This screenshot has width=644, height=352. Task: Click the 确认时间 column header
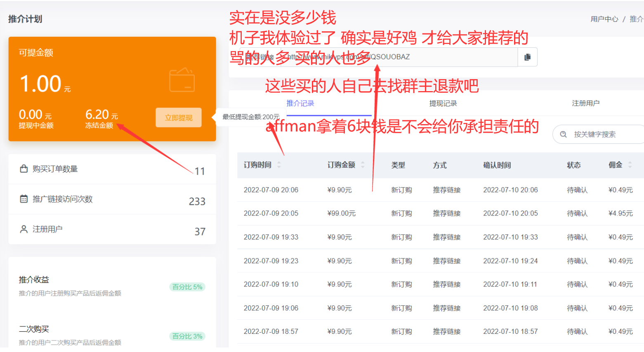click(x=497, y=165)
